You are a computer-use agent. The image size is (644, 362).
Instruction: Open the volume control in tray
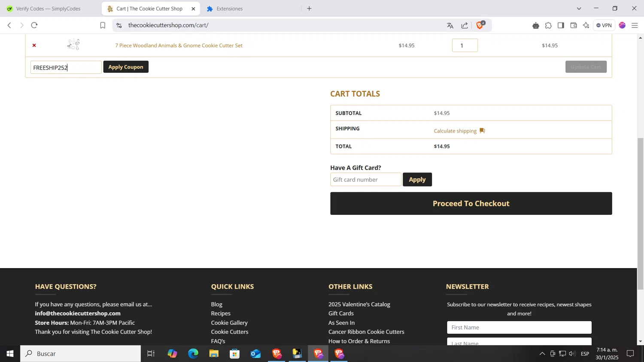572,353
